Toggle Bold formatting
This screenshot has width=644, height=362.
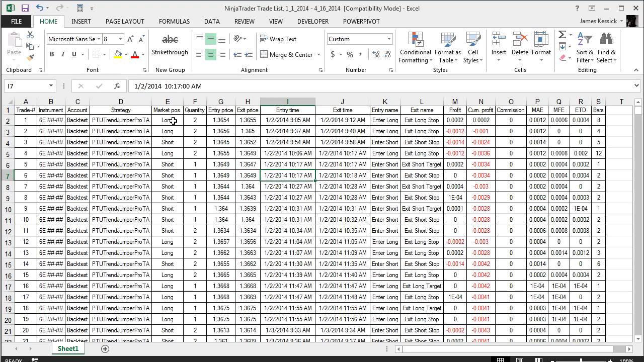coord(52,54)
